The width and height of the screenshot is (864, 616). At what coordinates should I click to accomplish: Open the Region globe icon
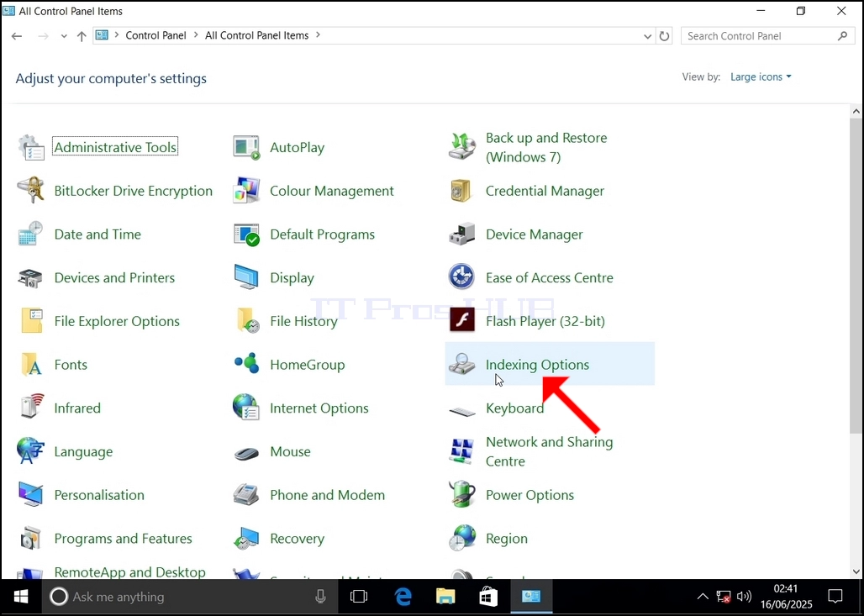(x=461, y=538)
